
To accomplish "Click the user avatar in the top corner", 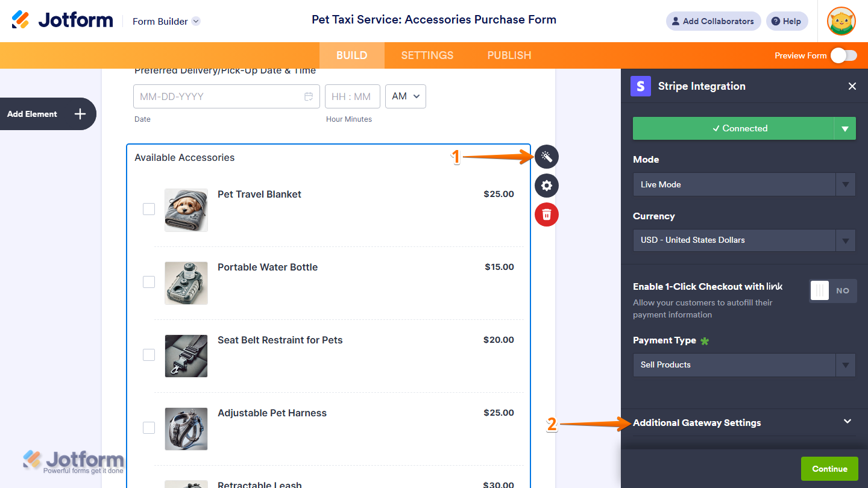I will (x=841, y=21).
